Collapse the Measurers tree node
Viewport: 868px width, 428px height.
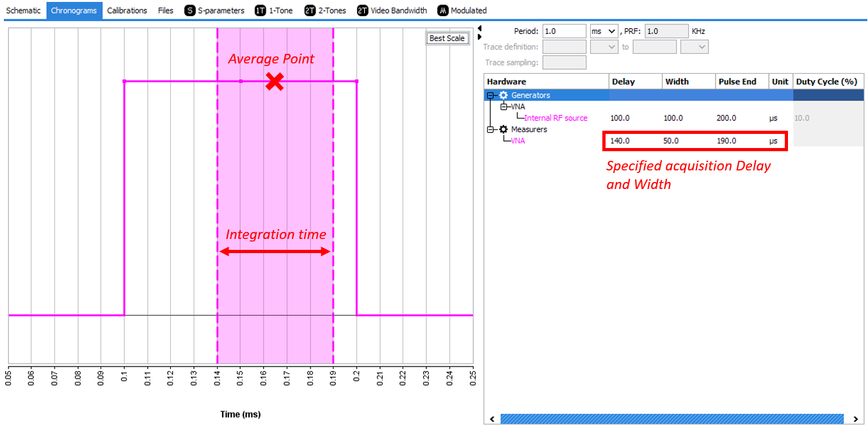tap(491, 129)
